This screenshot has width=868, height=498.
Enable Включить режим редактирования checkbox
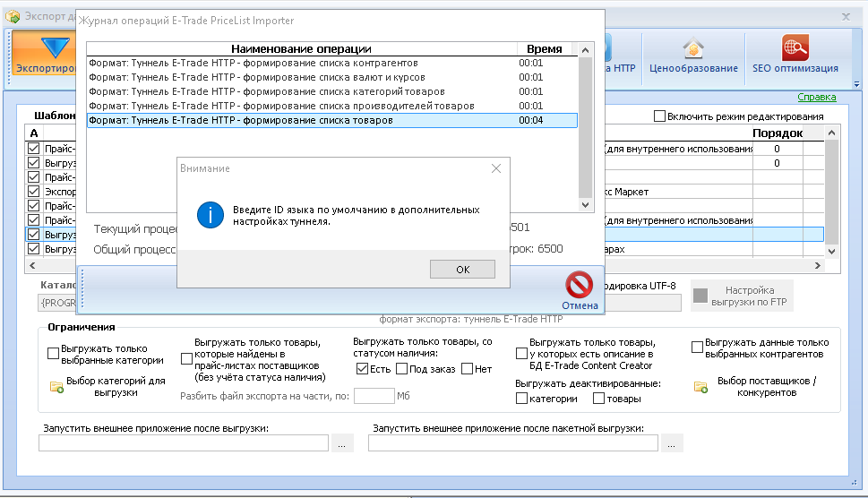[x=659, y=116]
